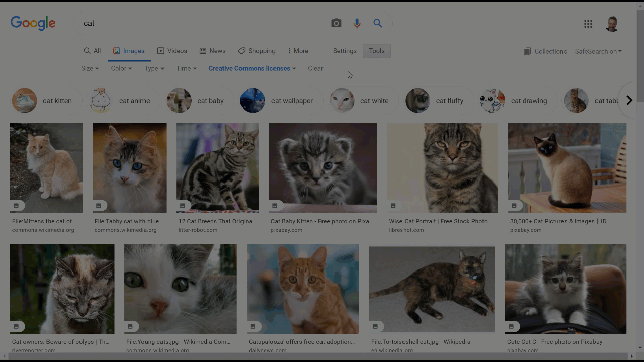The height and width of the screenshot is (362, 644).
Task: Switch to the Images tab
Action: pos(129,51)
